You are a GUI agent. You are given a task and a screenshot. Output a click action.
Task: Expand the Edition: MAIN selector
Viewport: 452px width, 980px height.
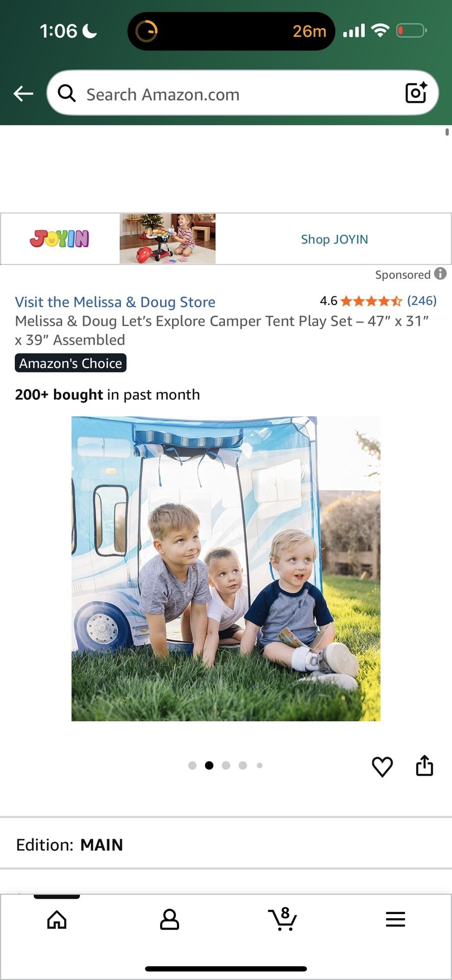point(226,845)
